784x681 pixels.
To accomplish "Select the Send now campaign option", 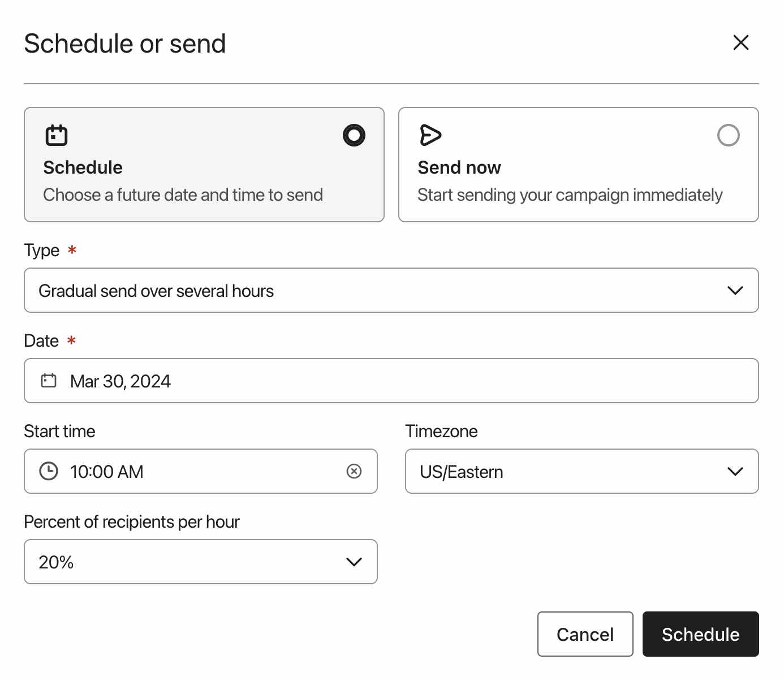I will [x=578, y=164].
